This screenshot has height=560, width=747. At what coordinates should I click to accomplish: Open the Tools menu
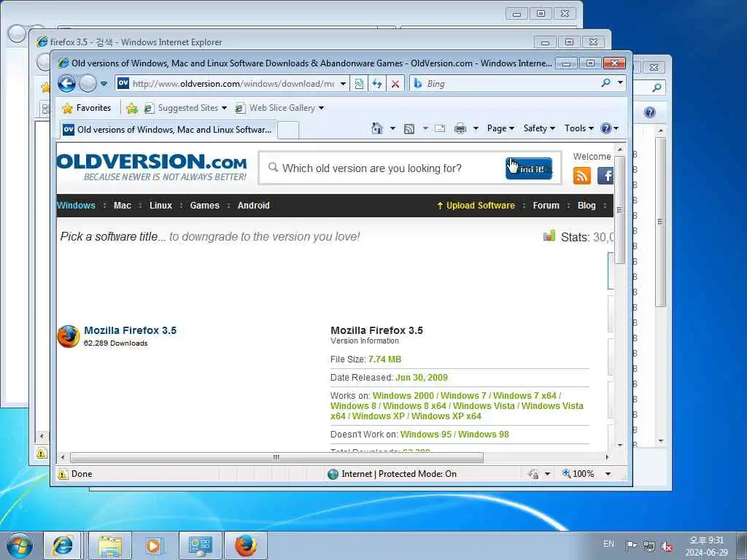pyautogui.click(x=578, y=128)
